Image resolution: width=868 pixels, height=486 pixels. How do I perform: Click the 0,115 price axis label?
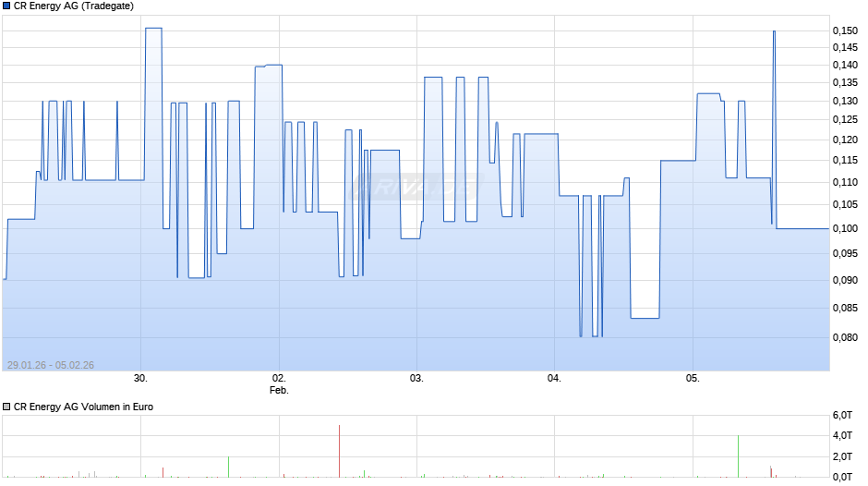pyautogui.click(x=845, y=161)
